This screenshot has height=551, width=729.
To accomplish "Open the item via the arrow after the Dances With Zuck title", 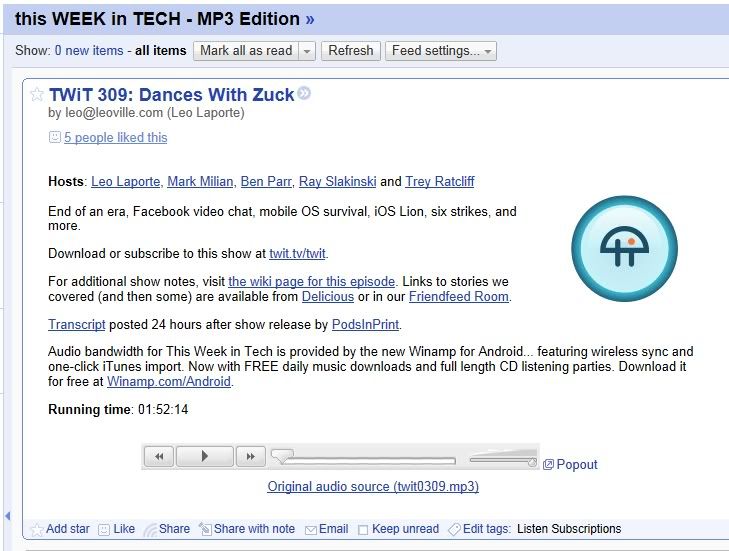I will pyautogui.click(x=304, y=93).
